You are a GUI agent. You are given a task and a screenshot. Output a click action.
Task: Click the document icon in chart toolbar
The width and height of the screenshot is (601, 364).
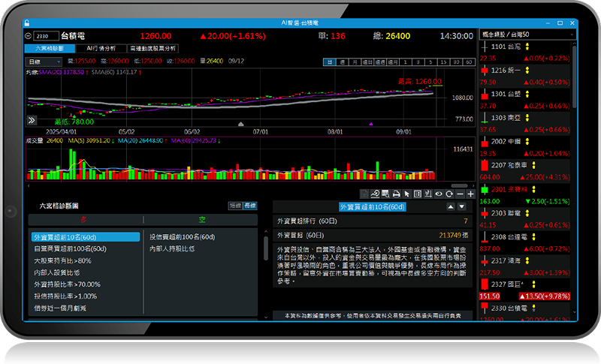tap(364, 194)
